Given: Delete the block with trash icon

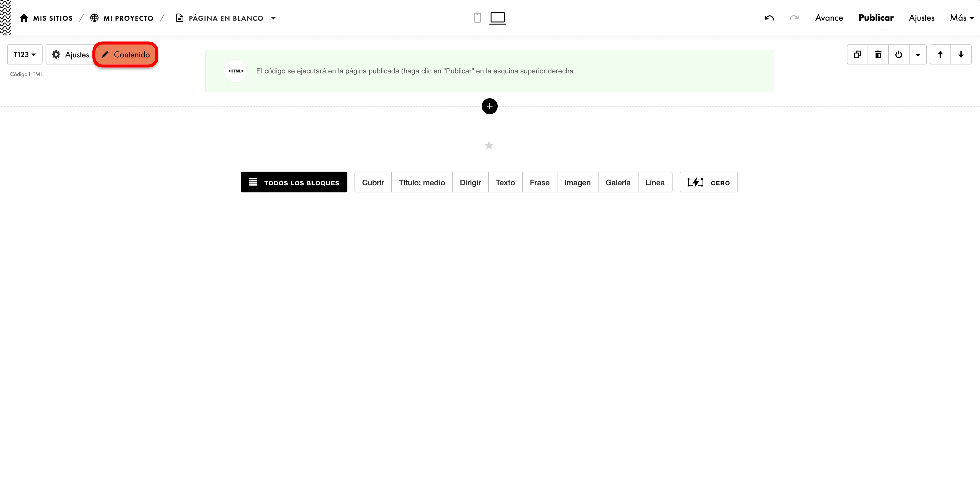Looking at the screenshot, I should pos(878,54).
